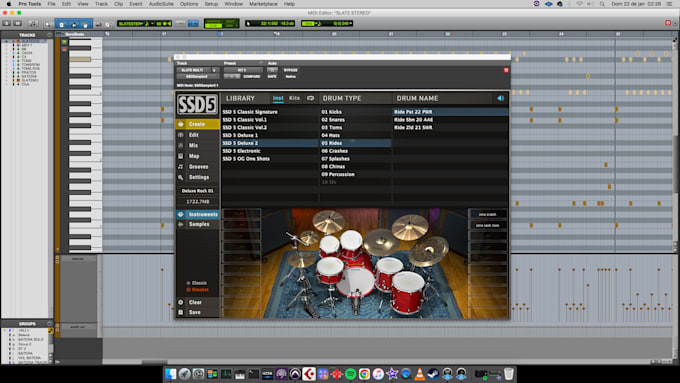Toggle the red button beside the piano keyboard
The width and height of the screenshot is (680, 383).
pos(65,49)
